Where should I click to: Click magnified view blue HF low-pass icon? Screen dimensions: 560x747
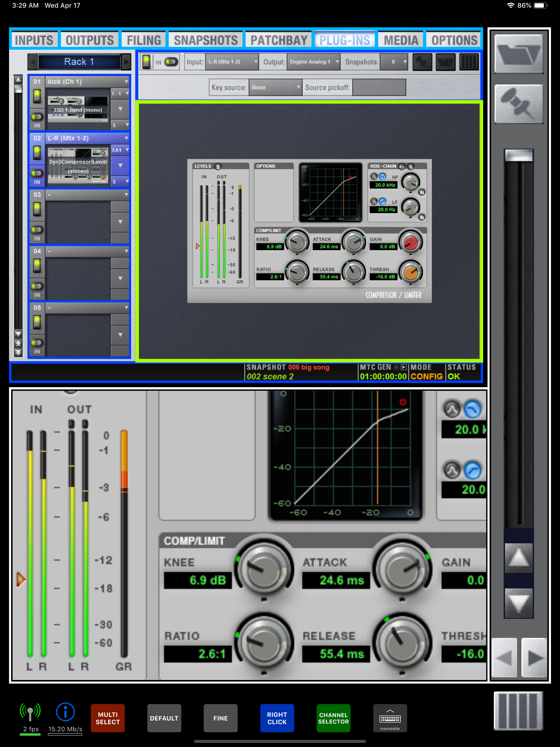tap(472, 409)
